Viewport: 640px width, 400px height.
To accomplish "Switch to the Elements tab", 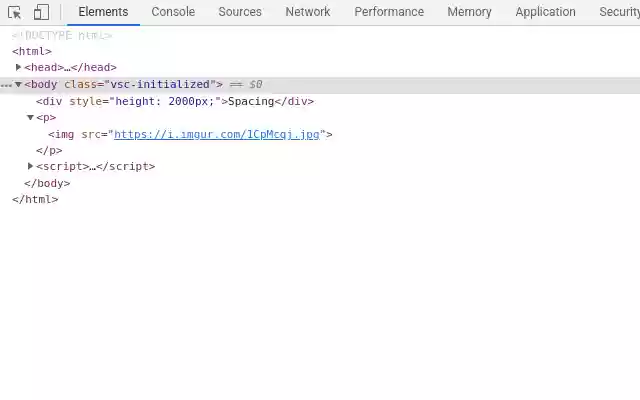I will (x=103, y=12).
